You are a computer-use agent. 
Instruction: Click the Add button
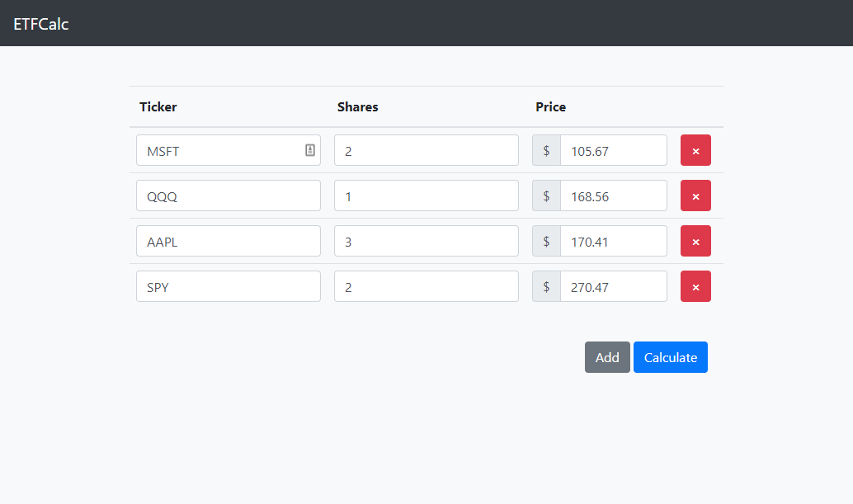[607, 357]
